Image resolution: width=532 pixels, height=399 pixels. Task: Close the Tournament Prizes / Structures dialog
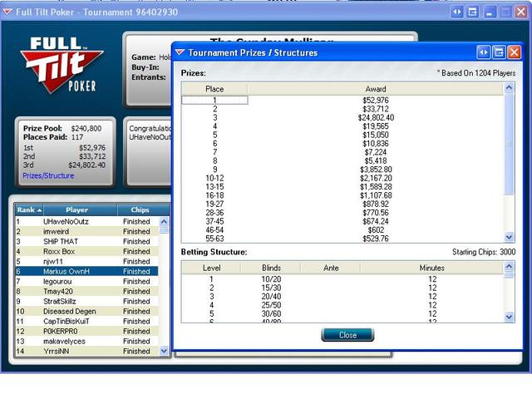click(347, 335)
